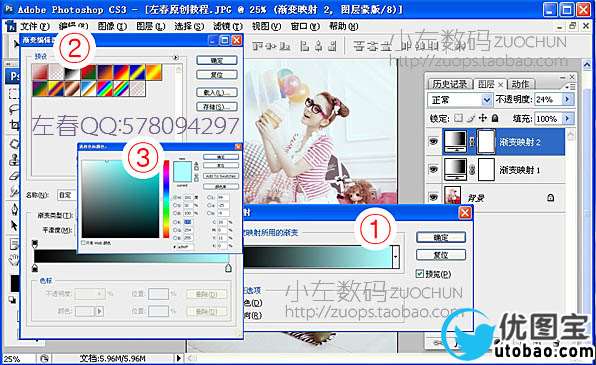
Task: Click Add To Swatches button in color picker
Action: 221,176
